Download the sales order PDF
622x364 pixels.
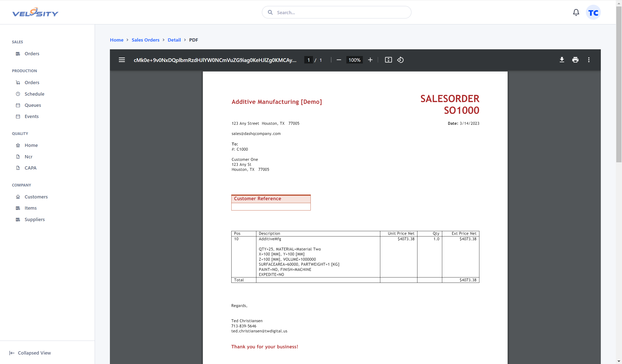(x=562, y=60)
